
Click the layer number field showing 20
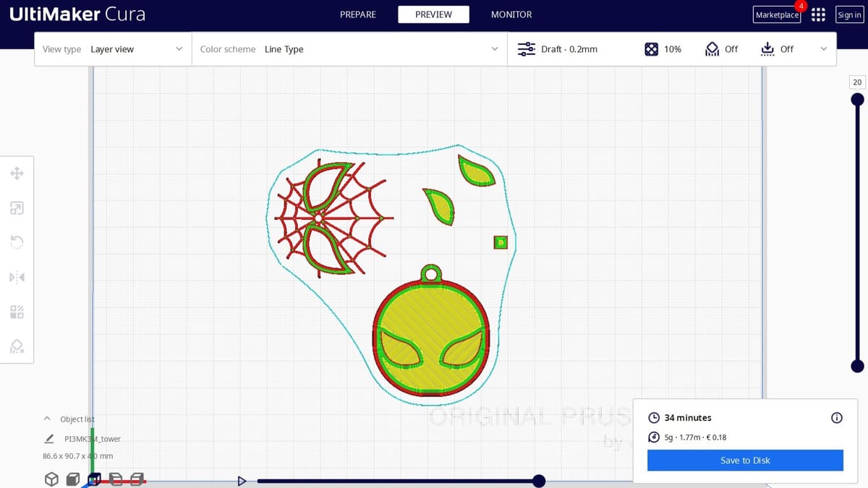coord(857,82)
